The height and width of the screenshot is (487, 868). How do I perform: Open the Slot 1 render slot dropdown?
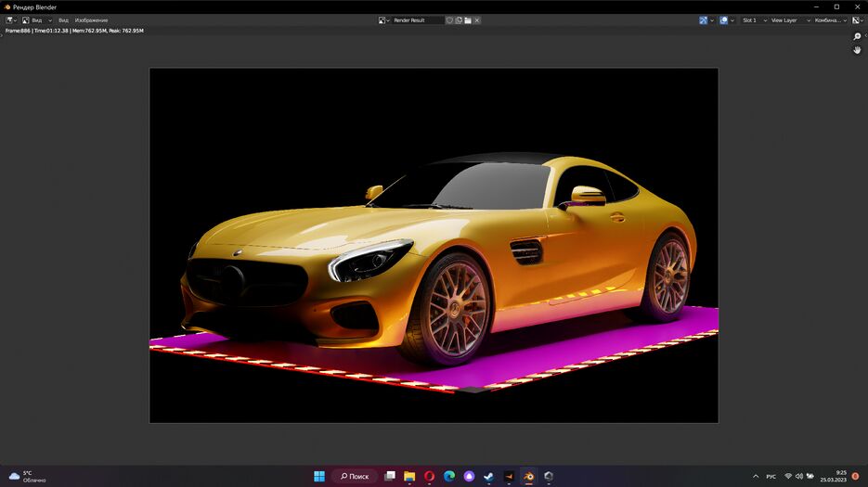pos(754,19)
